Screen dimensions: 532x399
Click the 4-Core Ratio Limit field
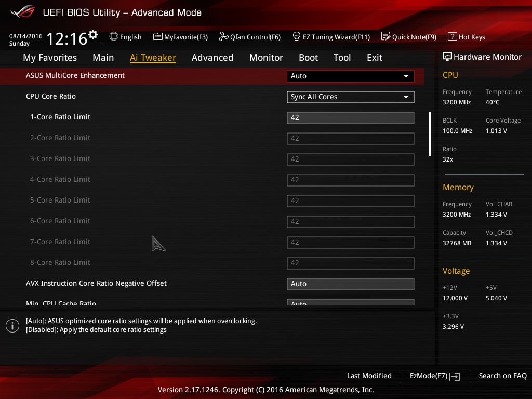tap(350, 180)
